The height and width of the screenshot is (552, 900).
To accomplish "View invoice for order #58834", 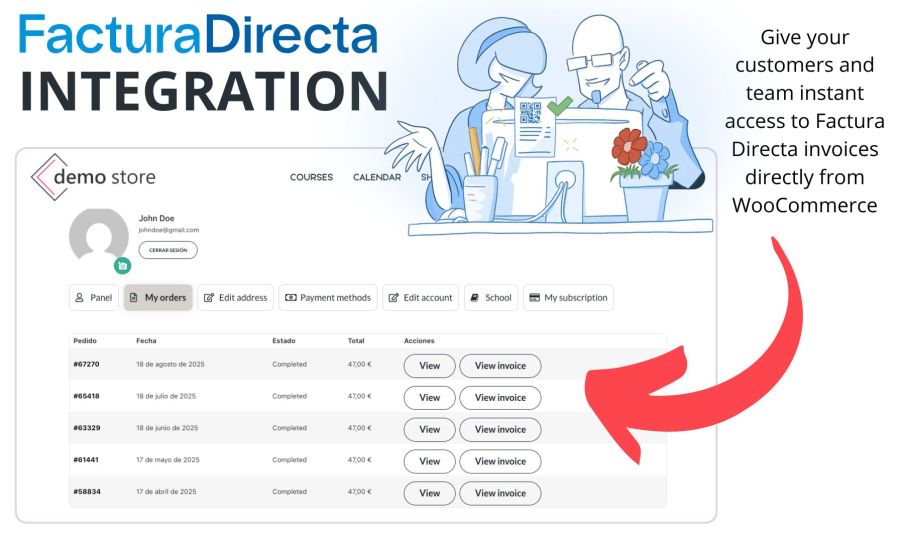I will pyautogui.click(x=500, y=493).
